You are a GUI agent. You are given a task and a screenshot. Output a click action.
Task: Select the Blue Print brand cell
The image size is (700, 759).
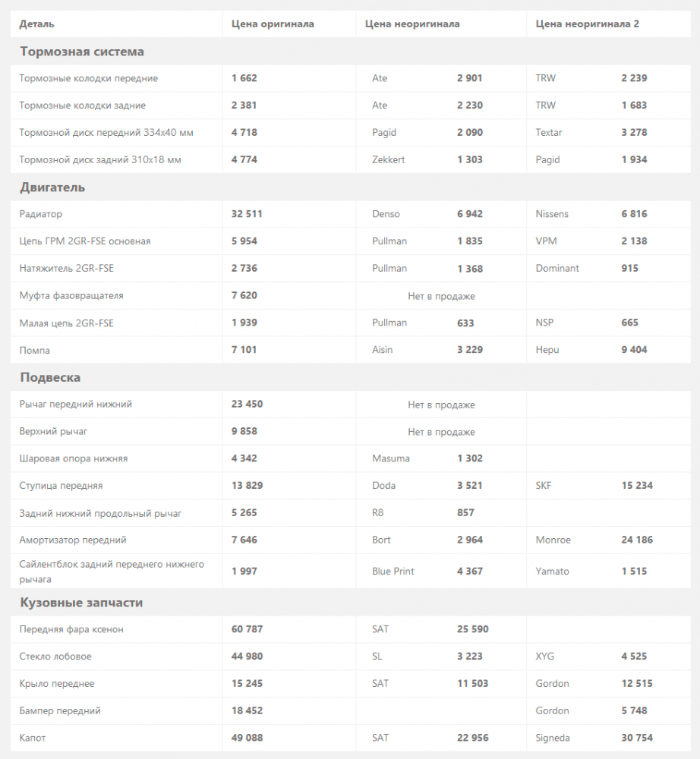393,572
